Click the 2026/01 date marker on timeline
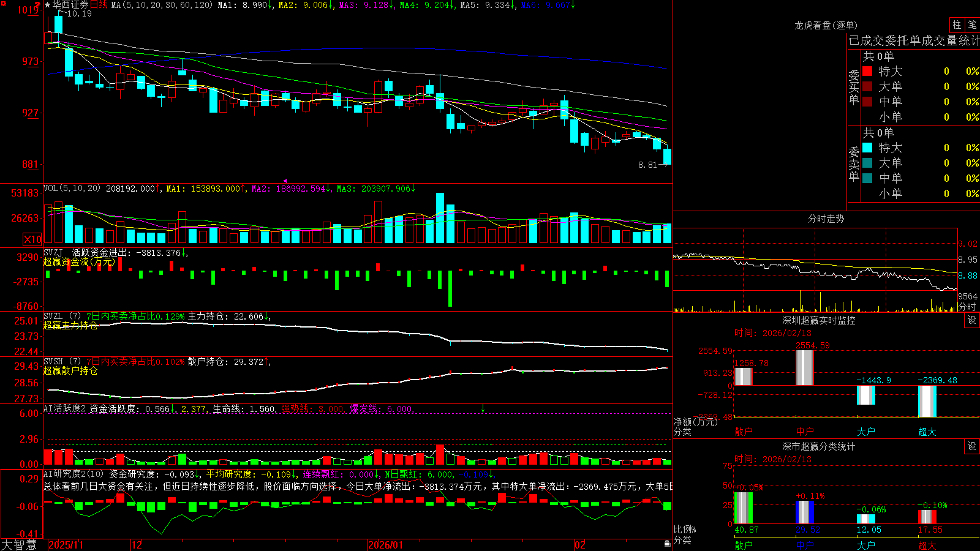 coord(385,545)
